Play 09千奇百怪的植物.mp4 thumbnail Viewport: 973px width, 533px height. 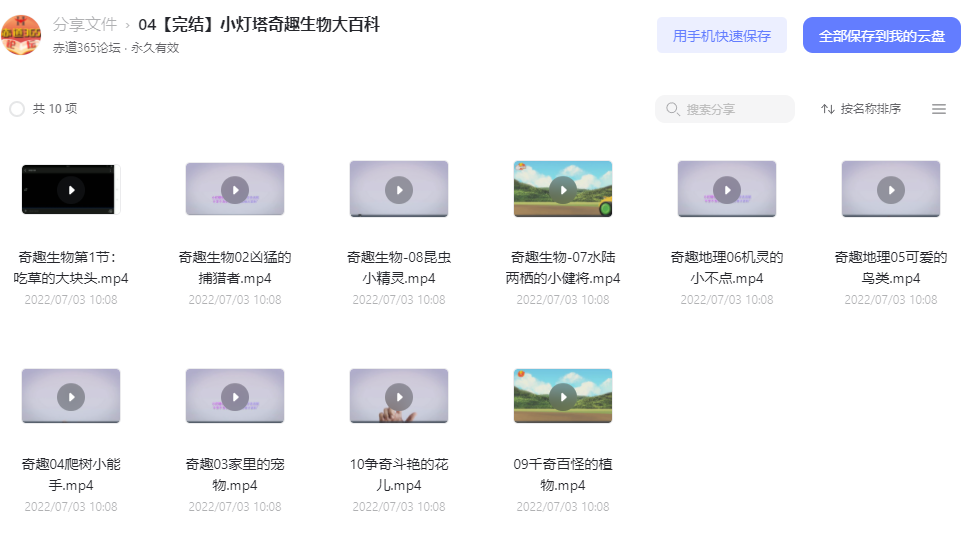[x=563, y=396]
